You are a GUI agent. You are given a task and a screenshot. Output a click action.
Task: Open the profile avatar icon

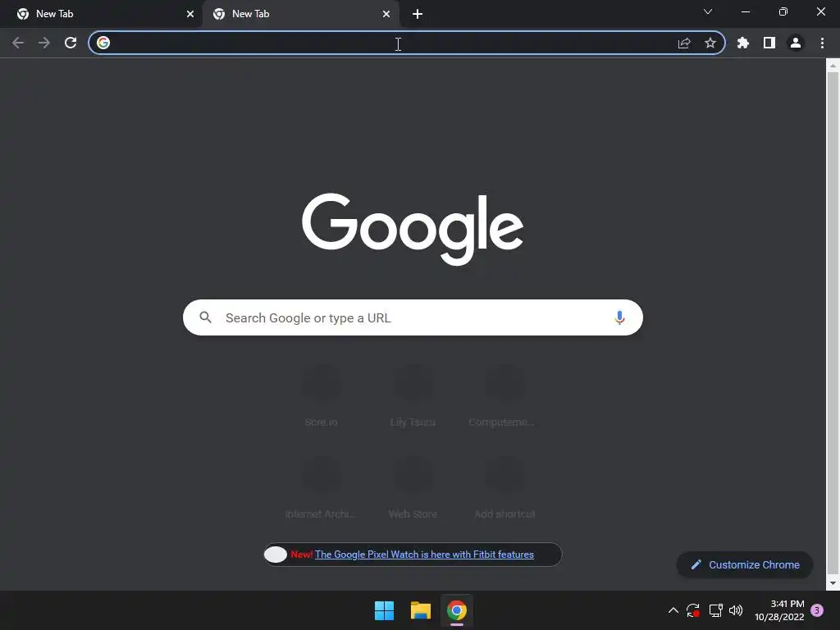796,43
